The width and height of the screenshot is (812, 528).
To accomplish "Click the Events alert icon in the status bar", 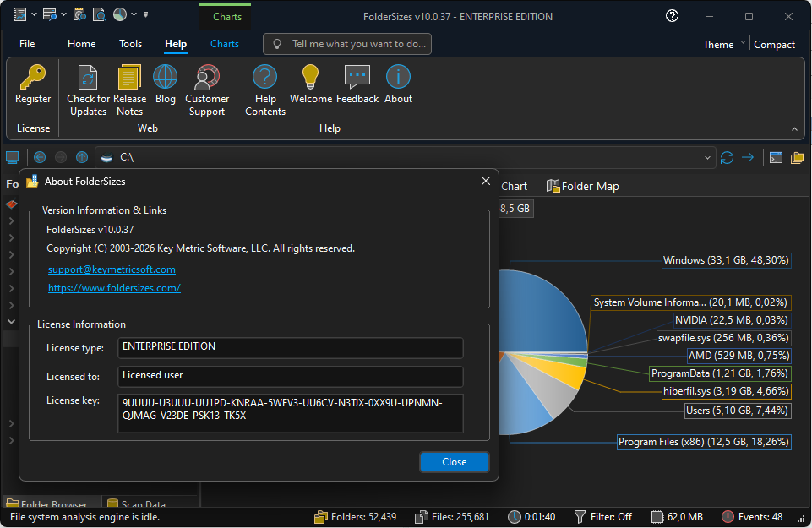I will [728, 517].
